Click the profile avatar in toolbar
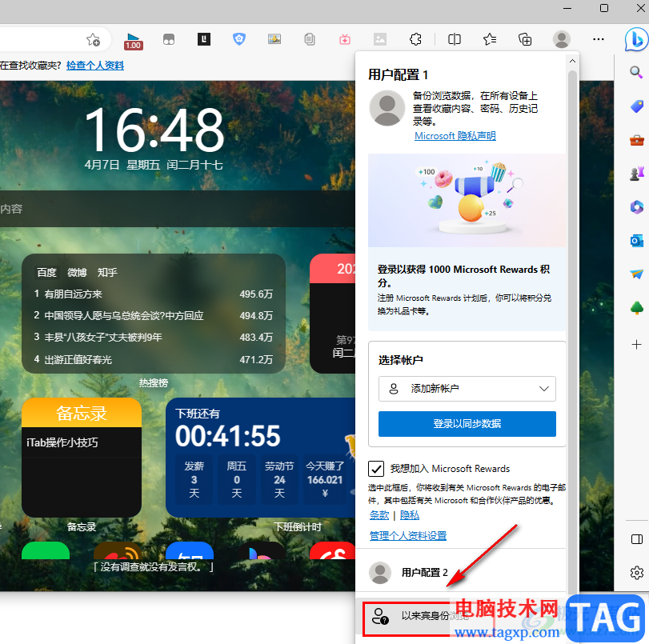Image resolution: width=649 pixels, height=644 pixels. 562,39
